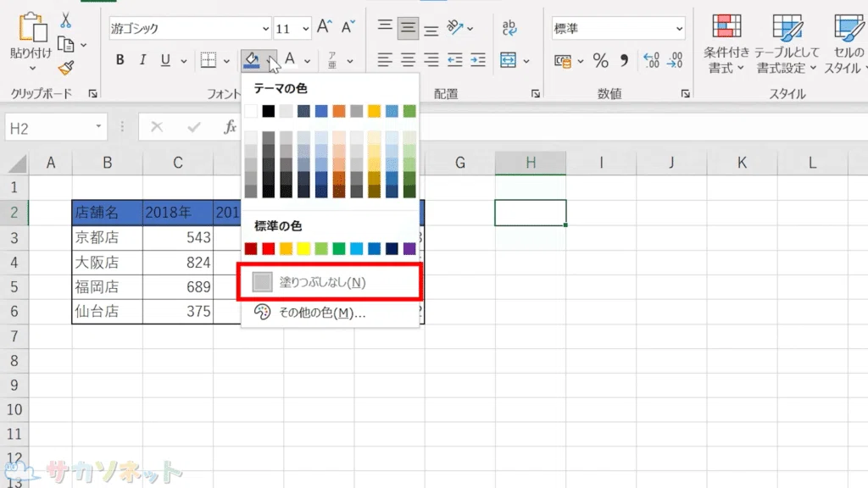Click the accounting number format icon
The height and width of the screenshot is (488, 868).
(563, 61)
